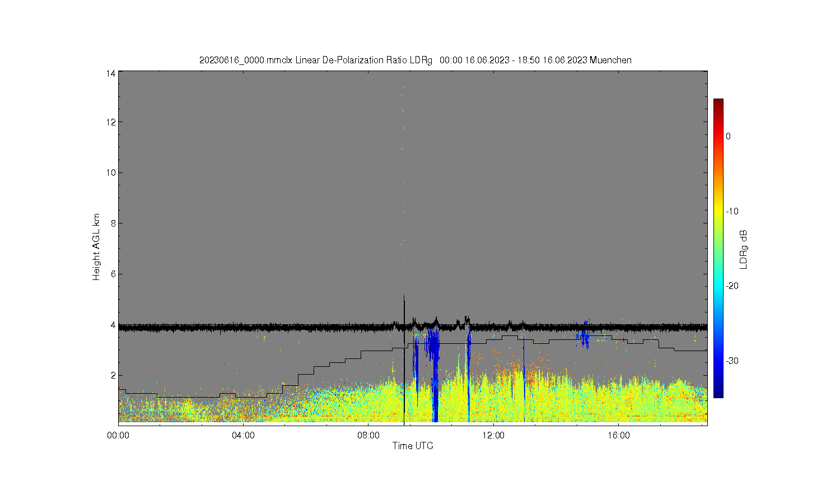Click the 4 height tick label
Viewport: 840px width, 504px height.
[x=113, y=325]
